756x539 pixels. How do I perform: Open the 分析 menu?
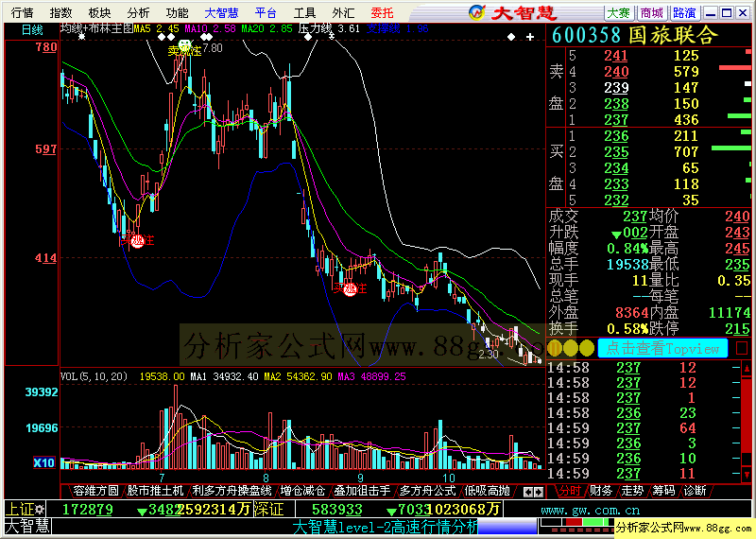138,13
